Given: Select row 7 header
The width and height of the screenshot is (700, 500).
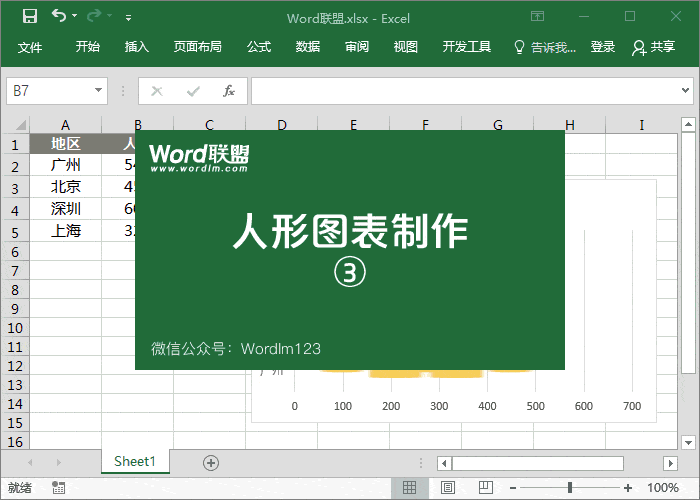Looking at the screenshot, I should 15,271.
